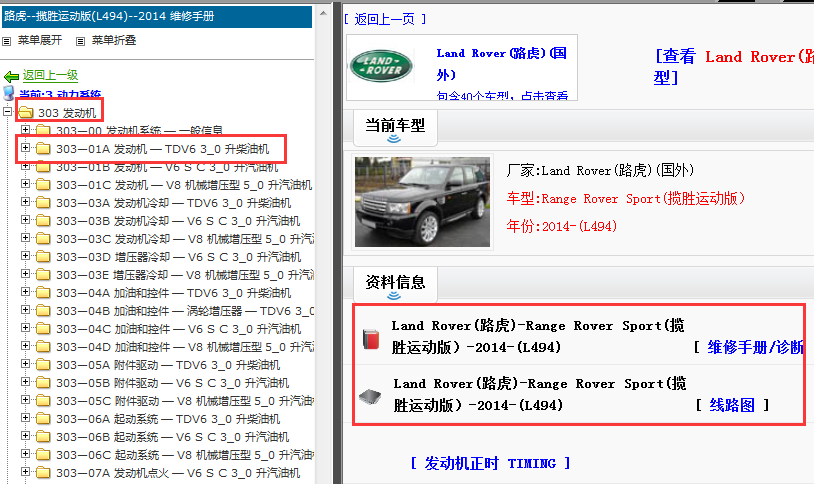
Task: Open the 维修手册/诊断 link
Action: [755, 347]
